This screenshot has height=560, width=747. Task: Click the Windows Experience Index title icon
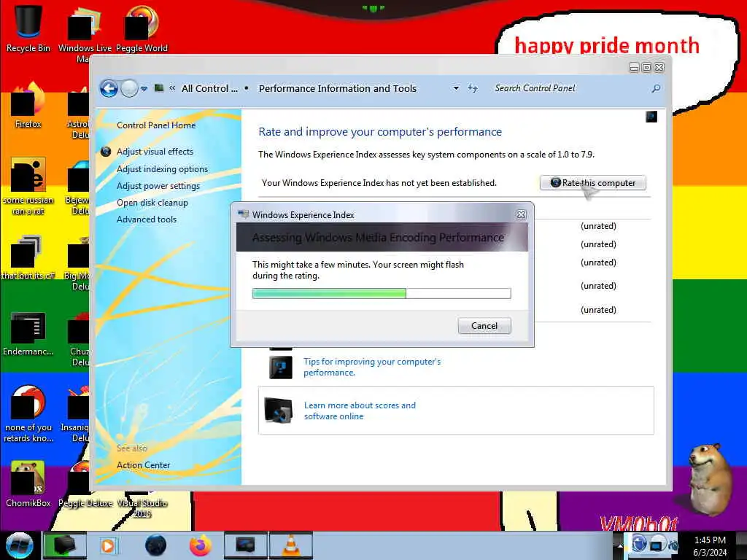(244, 215)
